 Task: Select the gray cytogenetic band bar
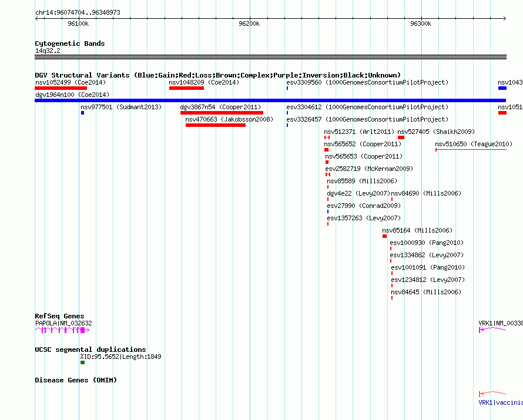coord(270,57)
